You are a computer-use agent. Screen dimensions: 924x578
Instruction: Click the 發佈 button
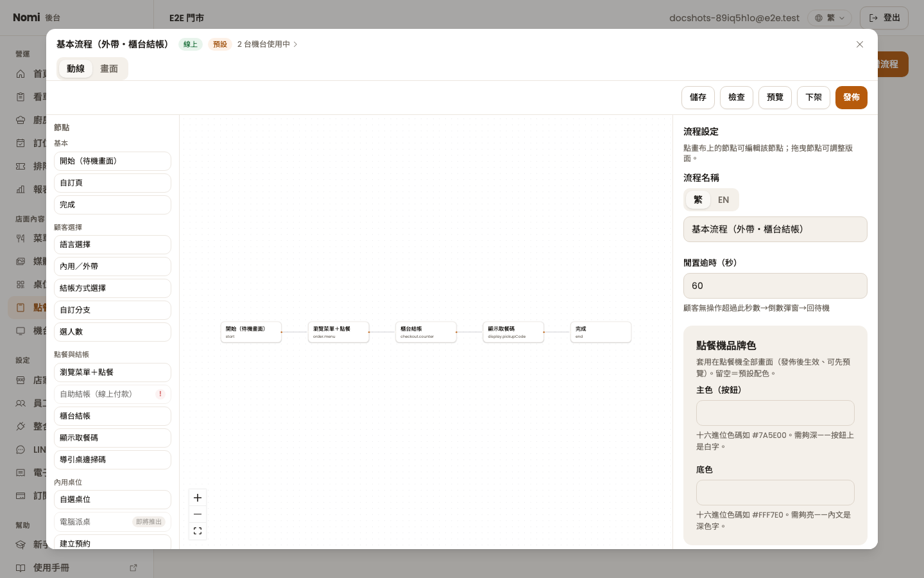click(851, 98)
